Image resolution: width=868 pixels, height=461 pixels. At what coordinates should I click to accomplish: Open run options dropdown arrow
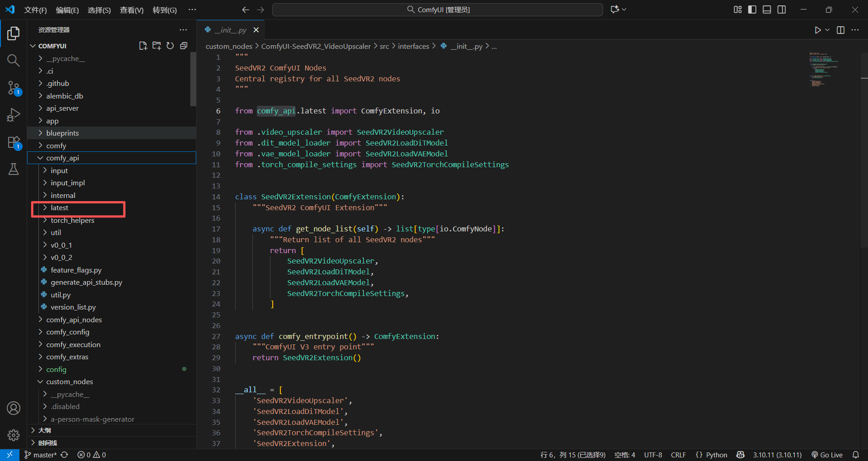pyautogui.click(x=827, y=30)
